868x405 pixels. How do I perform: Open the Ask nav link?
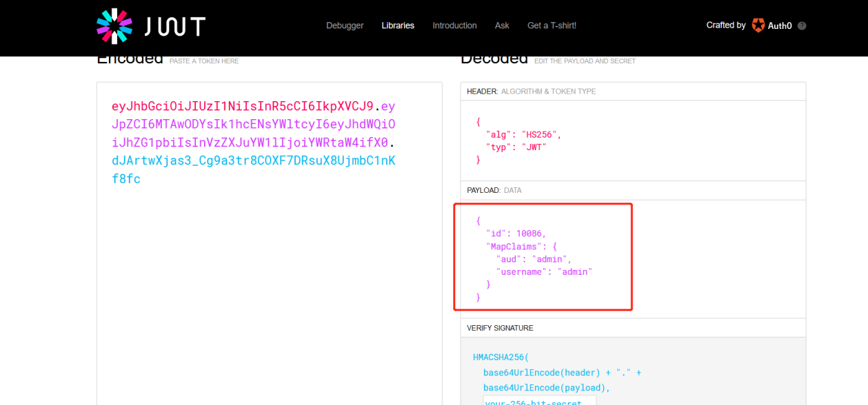tap(502, 25)
